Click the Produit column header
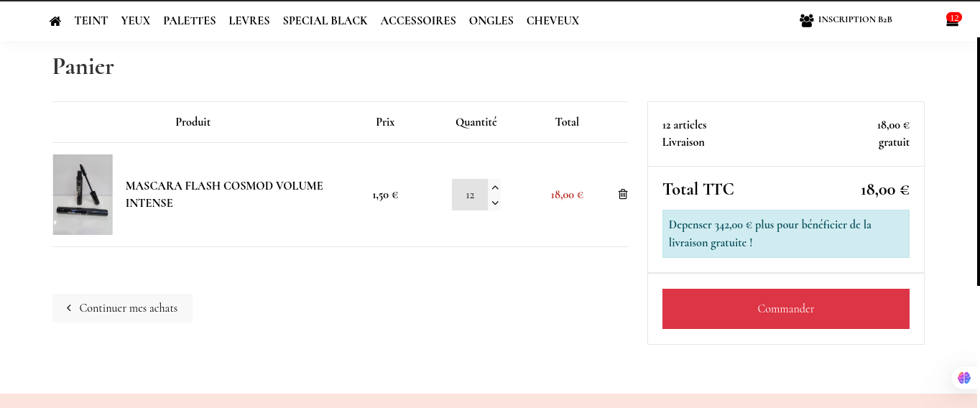Image resolution: width=980 pixels, height=408 pixels. point(193,122)
